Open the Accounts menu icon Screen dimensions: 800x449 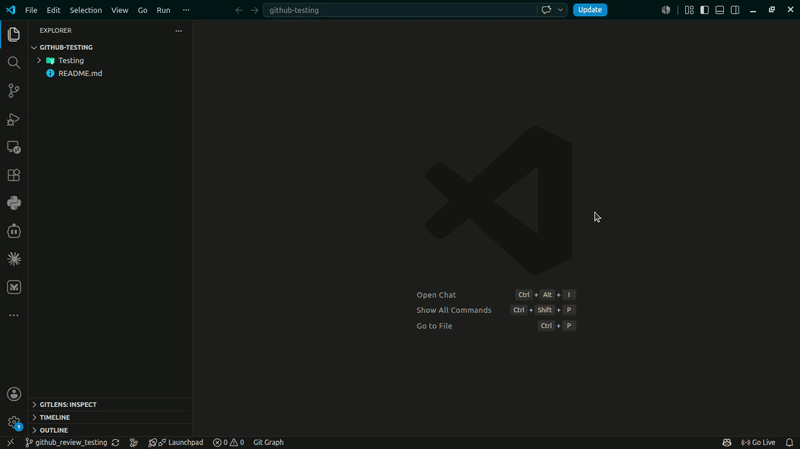[14, 394]
